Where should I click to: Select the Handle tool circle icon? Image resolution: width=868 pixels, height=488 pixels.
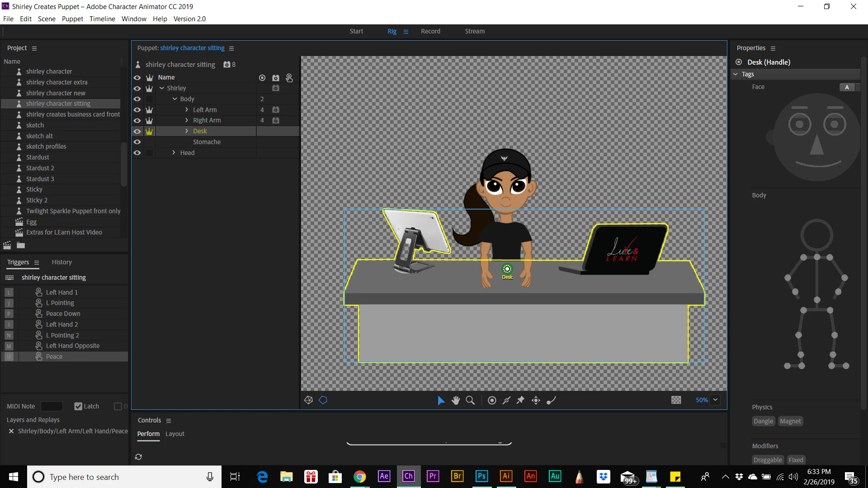492,400
